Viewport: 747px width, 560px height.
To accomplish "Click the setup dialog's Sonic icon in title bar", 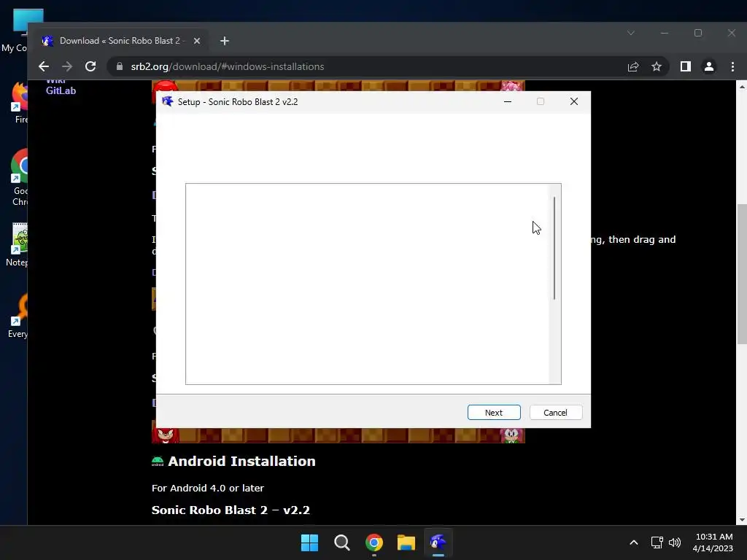I will (x=167, y=101).
